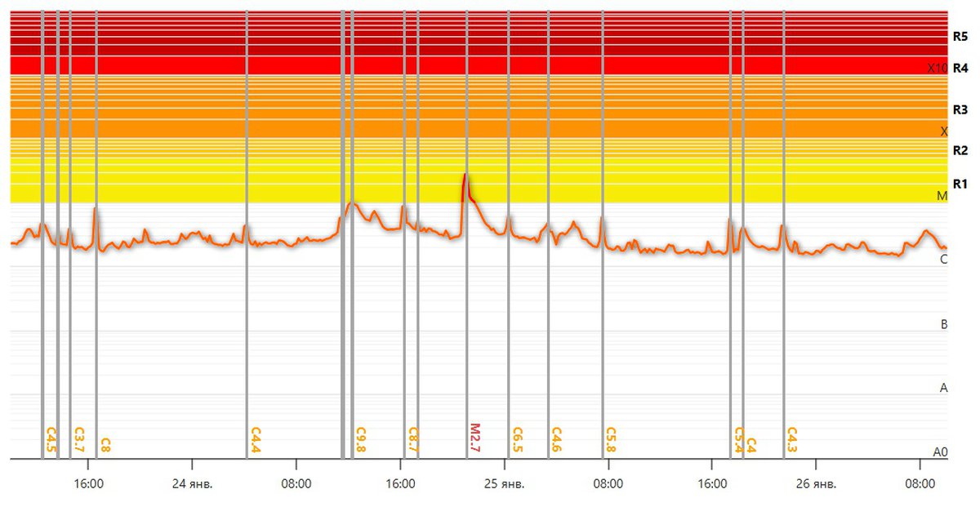Select the C9.8 flare marker label
This screenshot has width=980, height=507.
pyautogui.click(x=361, y=439)
